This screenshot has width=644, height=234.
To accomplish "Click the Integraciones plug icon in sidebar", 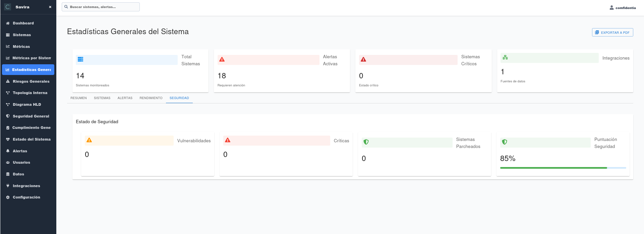I will (8, 186).
